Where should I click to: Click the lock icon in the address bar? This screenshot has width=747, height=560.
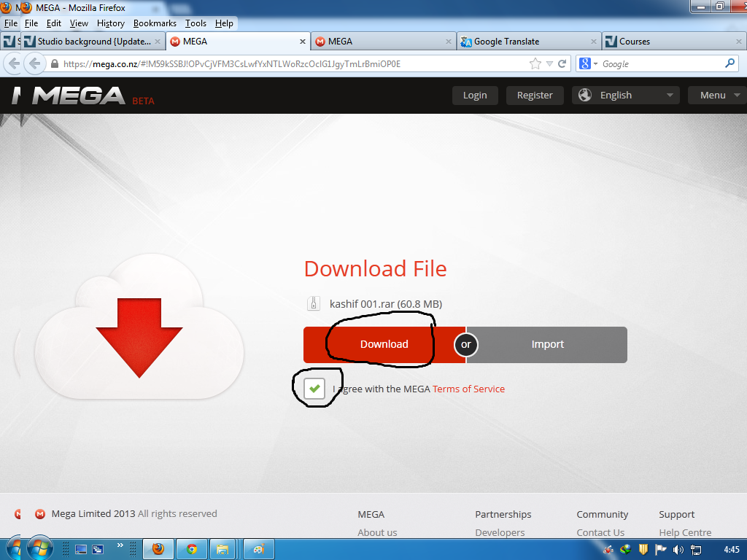[55, 64]
